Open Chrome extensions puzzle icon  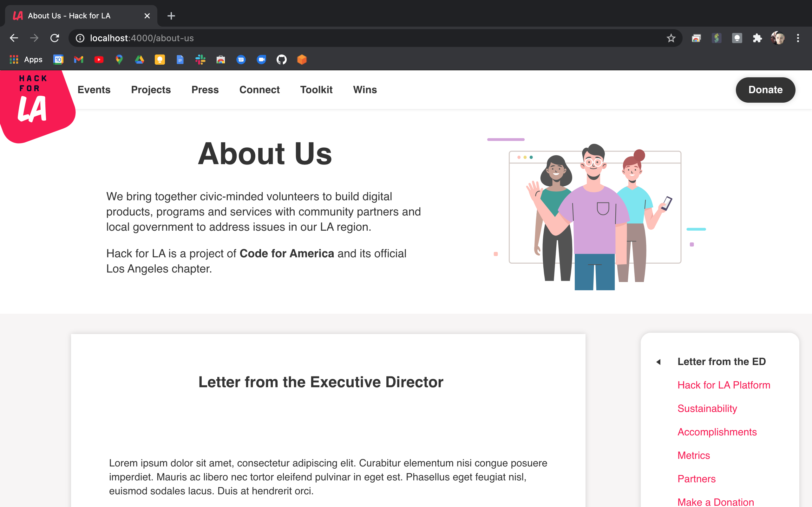click(757, 38)
